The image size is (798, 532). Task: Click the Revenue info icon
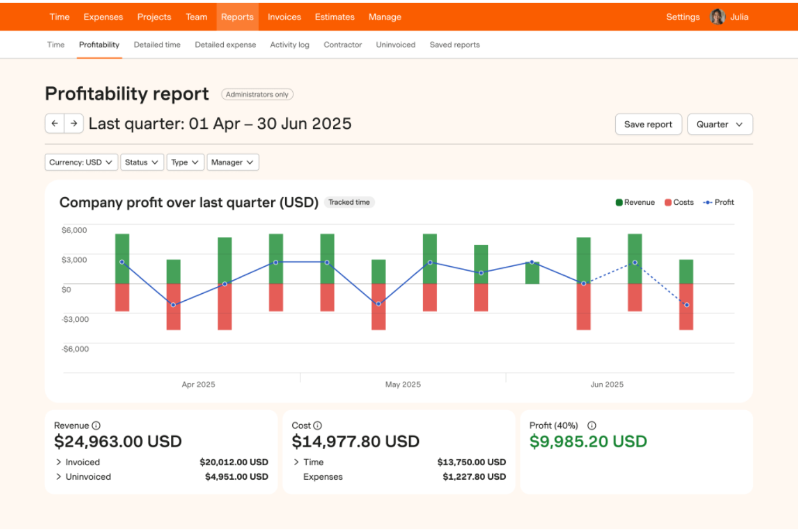pyautogui.click(x=97, y=425)
